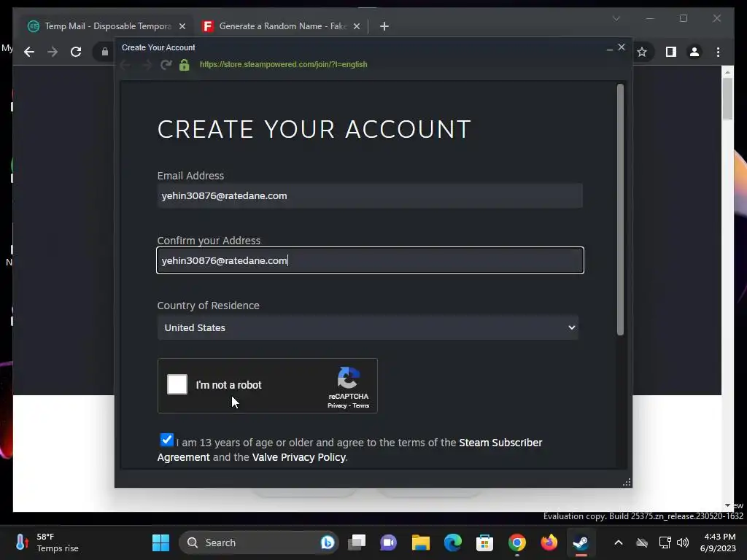Click the cloud sync tray icon
The width and height of the screenshot is (747, 560).
click(x=642, y=542)
